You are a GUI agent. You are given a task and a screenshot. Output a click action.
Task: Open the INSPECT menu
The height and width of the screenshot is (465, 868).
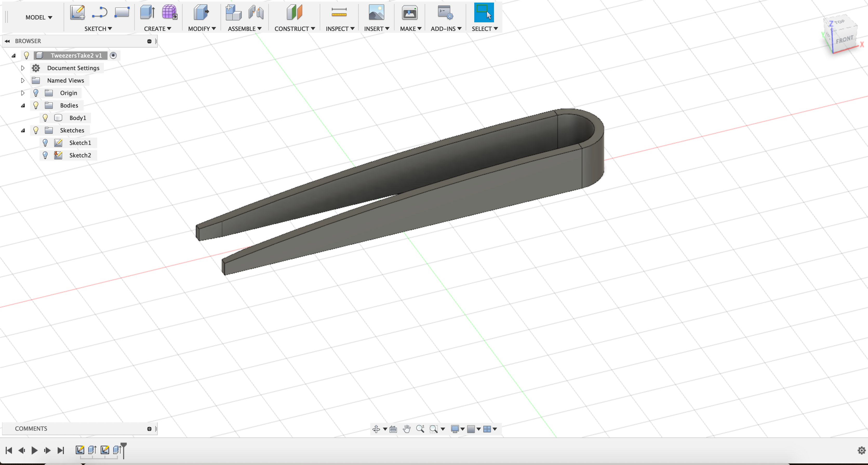[340, 29]
